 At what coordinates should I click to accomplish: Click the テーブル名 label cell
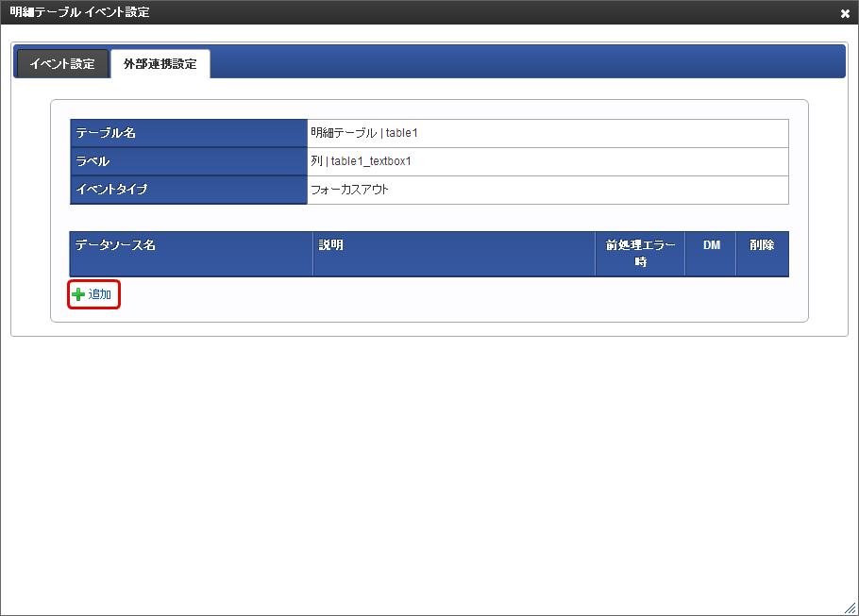point(189,133)
